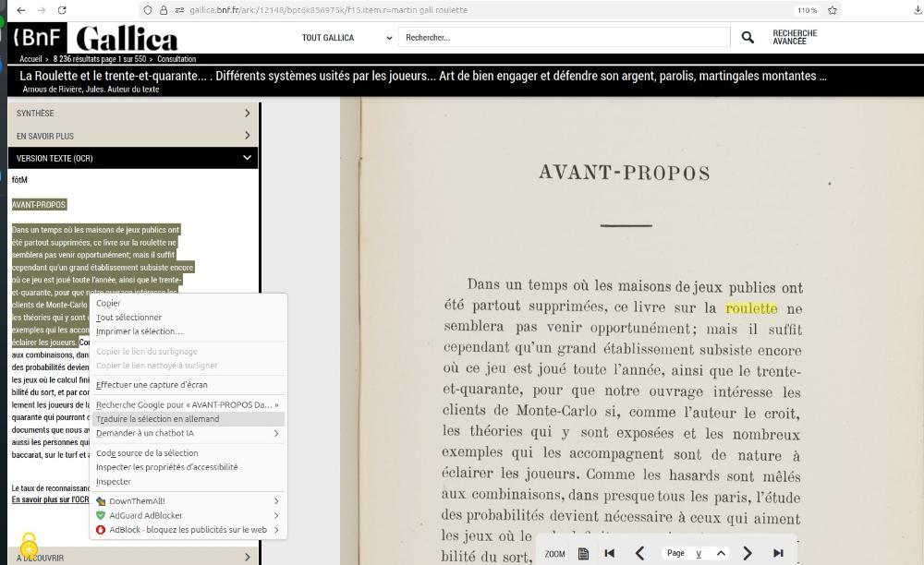Bookmark this page with the star icon

tap(833, 10)
